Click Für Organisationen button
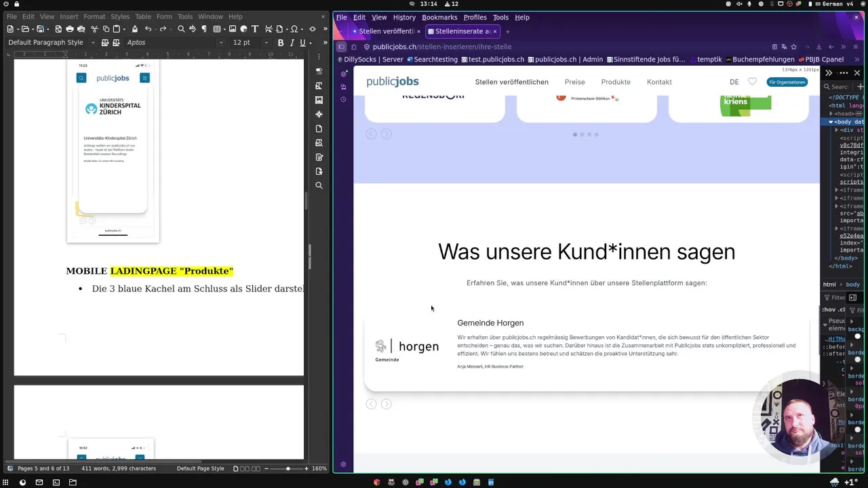This screenshot has width=868, height=488. [x=787, y=82]
